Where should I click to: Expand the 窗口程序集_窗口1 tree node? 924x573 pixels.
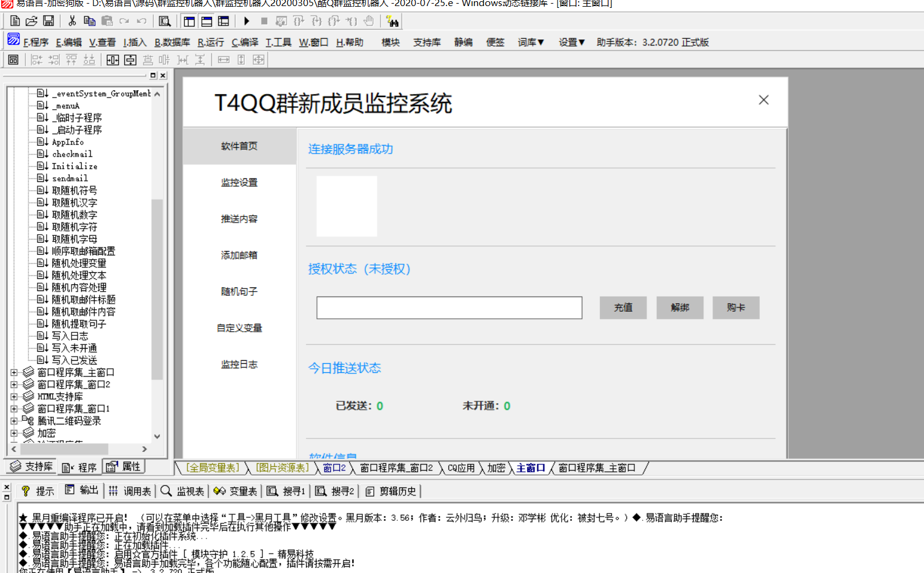click(x=14, y=409)
